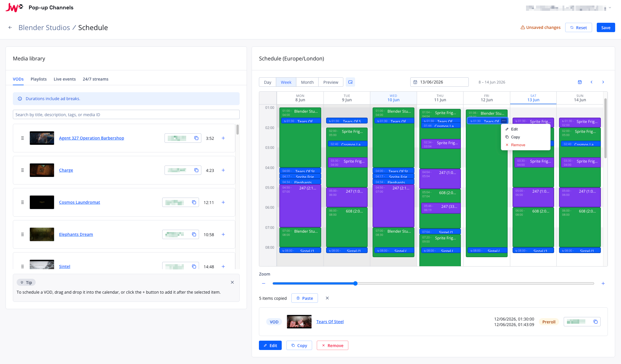Image resolution: width=621 pixels, height=364 pixels.
Task: Add Elephants Dream with plus icon
Action: coord(223,234)
